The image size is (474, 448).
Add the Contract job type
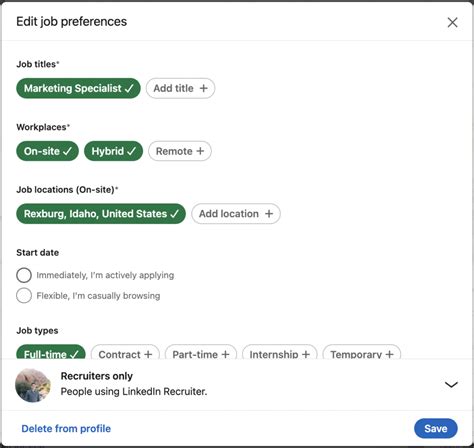point(125,353)
